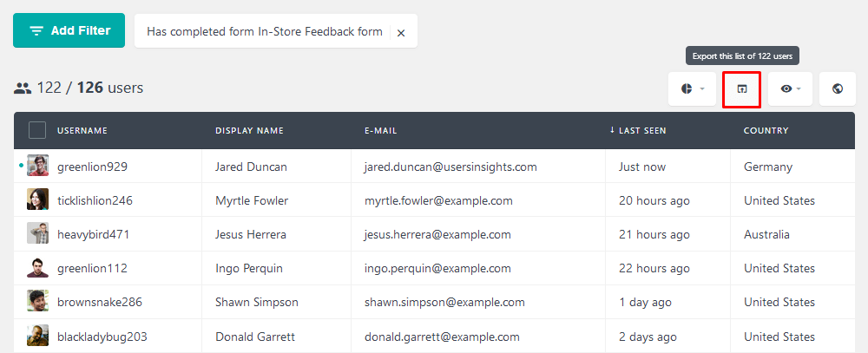The image size is (868, 353).
Task: Click the Australia country cell
Action: click(x=766, y=234)
